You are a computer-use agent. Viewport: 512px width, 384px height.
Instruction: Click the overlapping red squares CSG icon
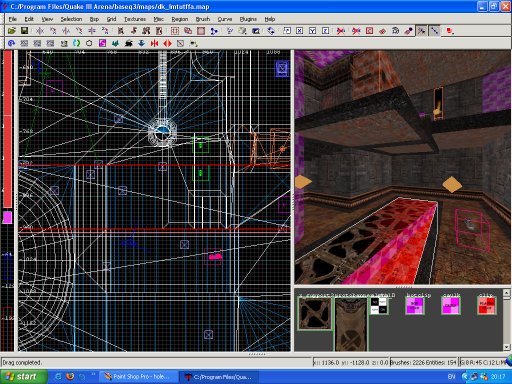tap(188, 31)
